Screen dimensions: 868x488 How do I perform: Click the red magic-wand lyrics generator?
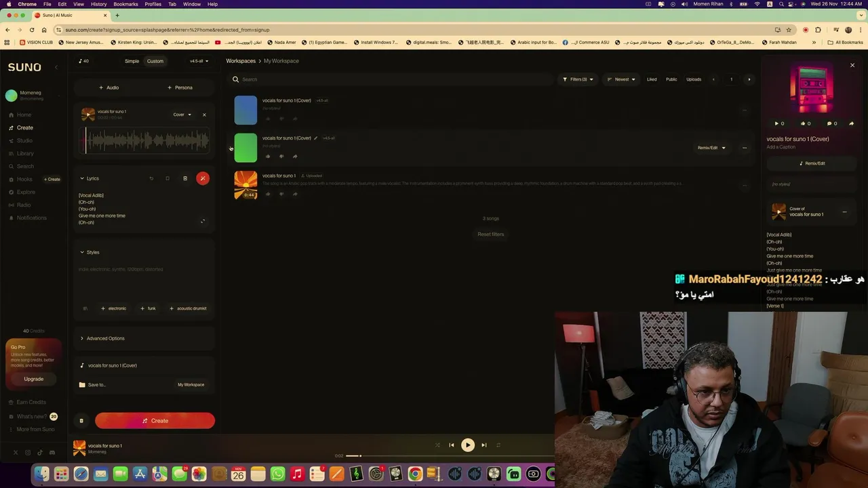click(202, 178)
